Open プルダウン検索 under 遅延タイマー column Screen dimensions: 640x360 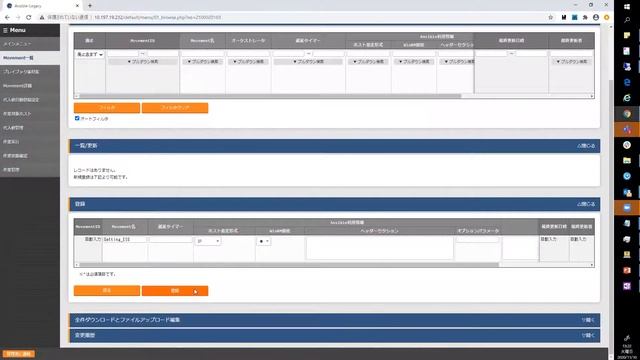(308, 62)
